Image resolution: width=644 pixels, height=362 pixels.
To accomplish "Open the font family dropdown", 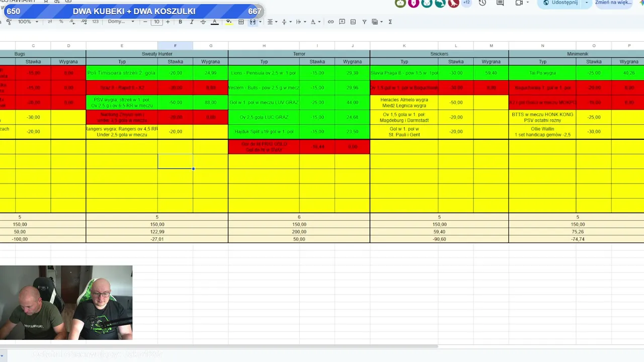I will [x=121, y=22].
